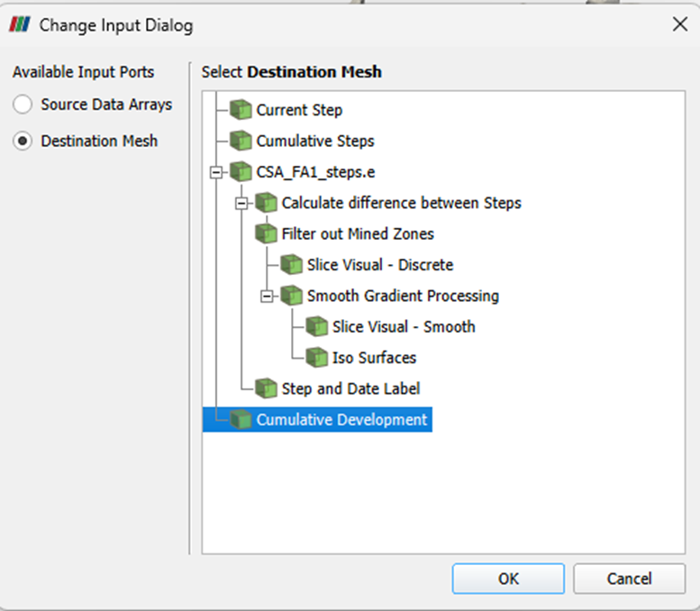700x611 pixels.
Task: Collapse the CSA_FA1_steps.e tree node
Action: tap(216, 172)
